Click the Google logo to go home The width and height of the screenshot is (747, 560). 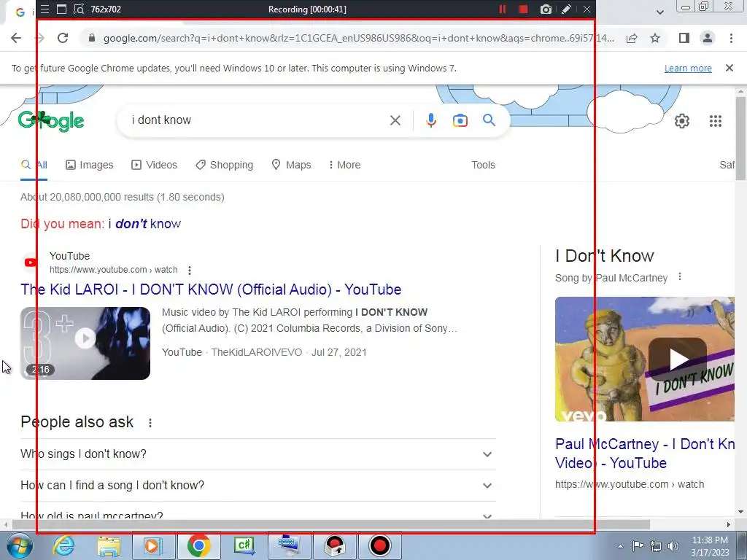(x=51, y=121)
